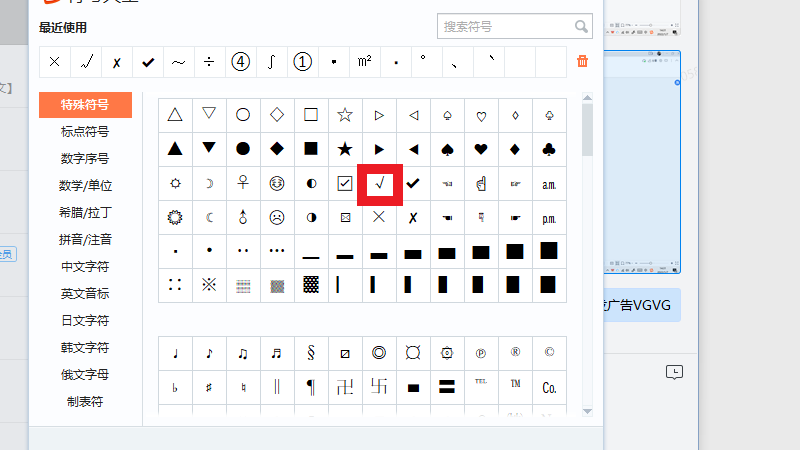The image size is (800, 450).
Task: Pick the m² symbol from recently used
Action: pos(364,62)
